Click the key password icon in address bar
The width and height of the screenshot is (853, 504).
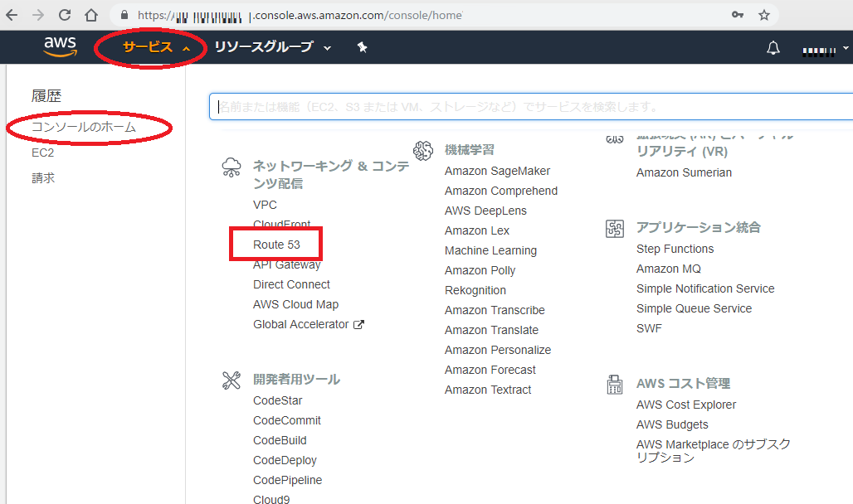(x=737, y=15)
